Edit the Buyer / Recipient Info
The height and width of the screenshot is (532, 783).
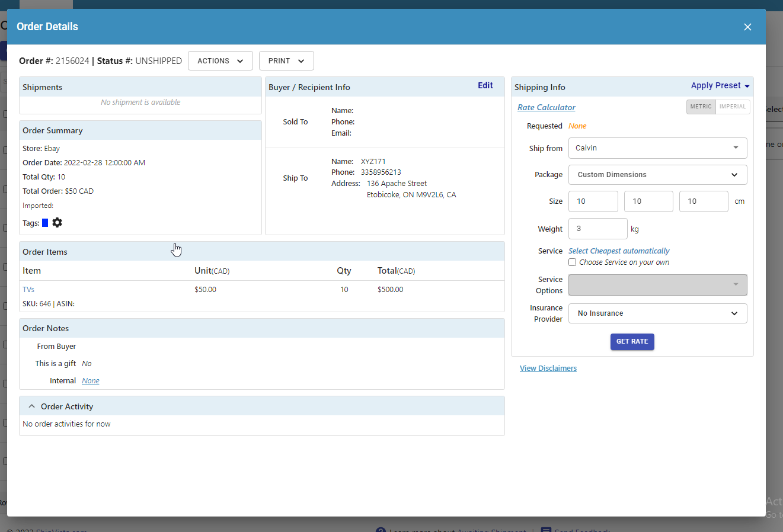tap(485, 86)
